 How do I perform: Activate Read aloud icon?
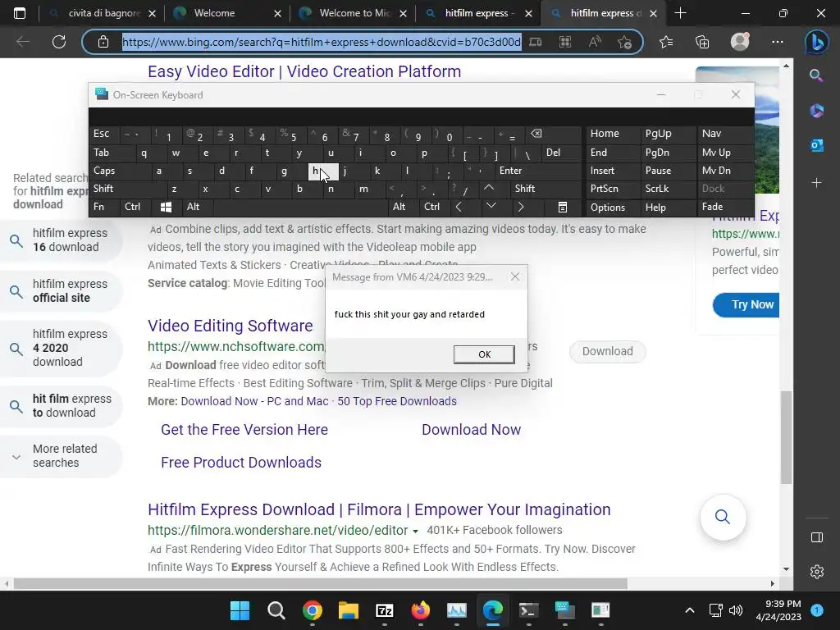pos(595,42)
